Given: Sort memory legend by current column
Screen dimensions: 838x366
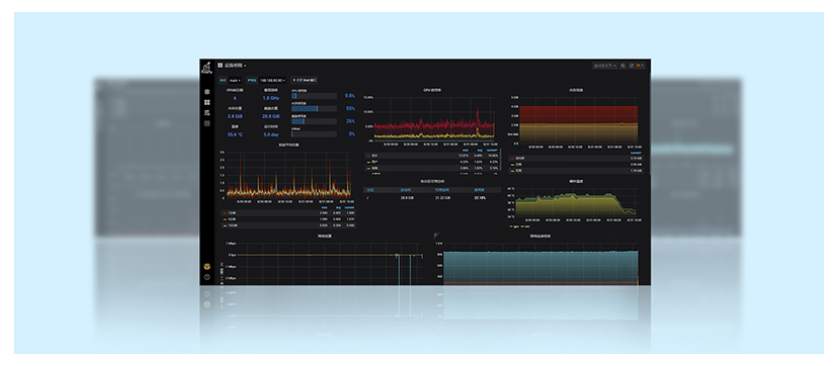Looking at the screenshot, I should coord(636,153).
